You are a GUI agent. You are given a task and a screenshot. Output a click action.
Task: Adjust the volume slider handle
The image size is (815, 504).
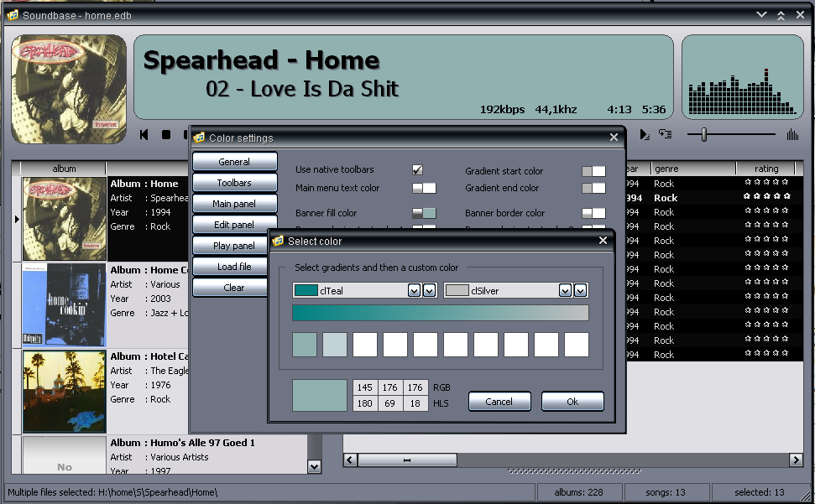click(703, 134)
